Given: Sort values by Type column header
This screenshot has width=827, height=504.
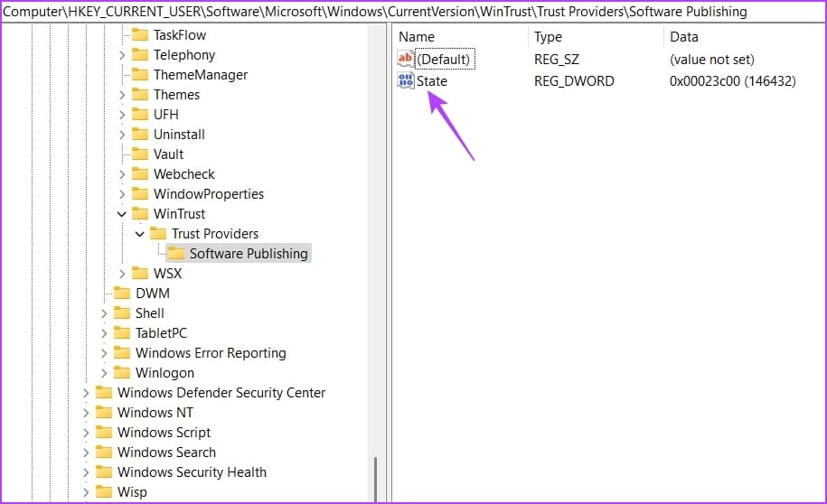Looking at the screenshot, I should 596,37.
